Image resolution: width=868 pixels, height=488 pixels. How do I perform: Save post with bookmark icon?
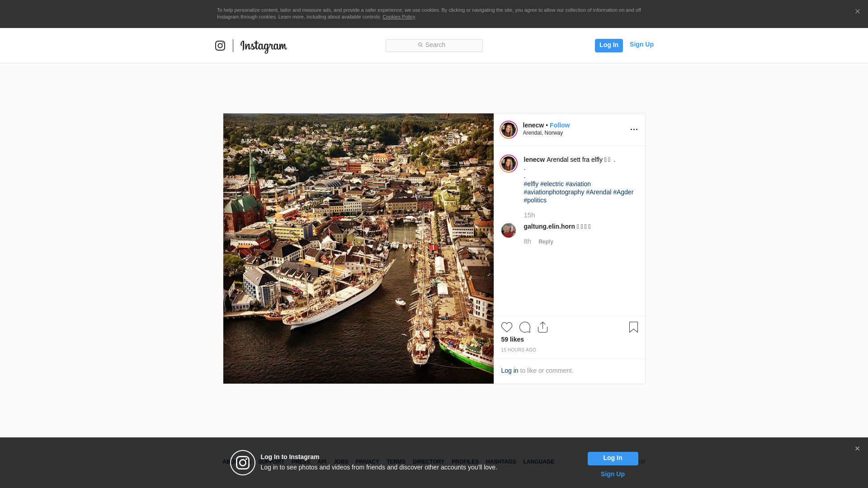[x=633, y=327]
